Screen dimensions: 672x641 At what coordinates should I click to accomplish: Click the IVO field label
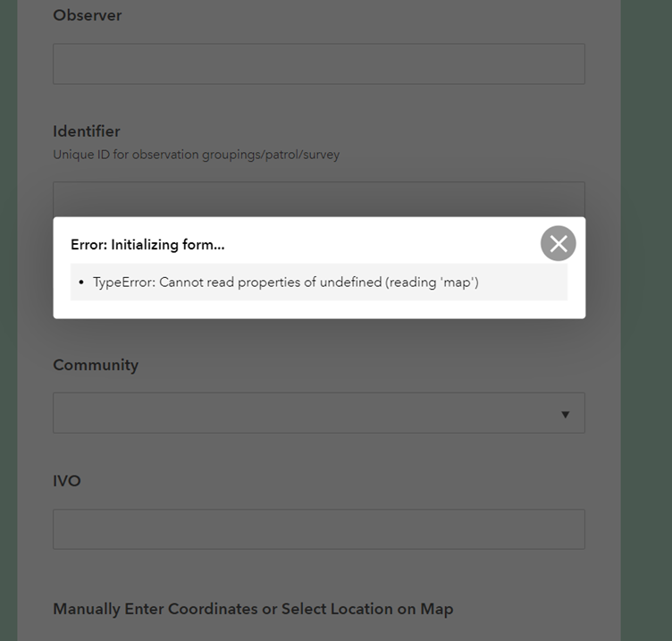[67, 481]
